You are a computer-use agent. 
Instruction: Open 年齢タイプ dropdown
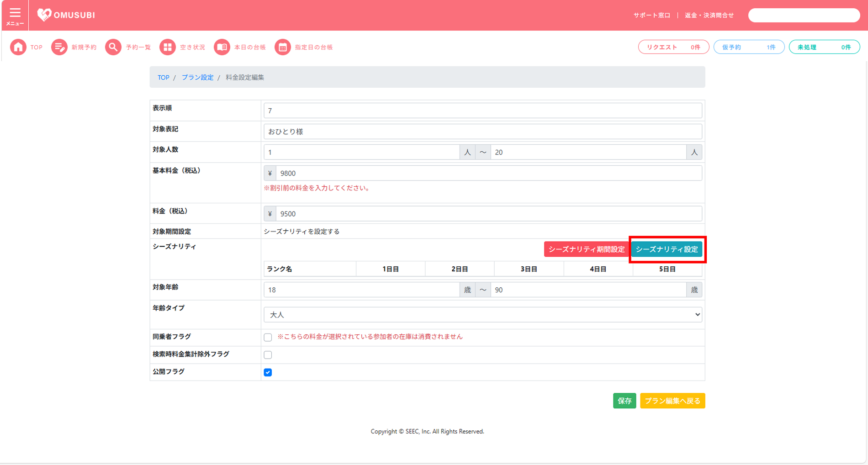[x=483, y=315]
